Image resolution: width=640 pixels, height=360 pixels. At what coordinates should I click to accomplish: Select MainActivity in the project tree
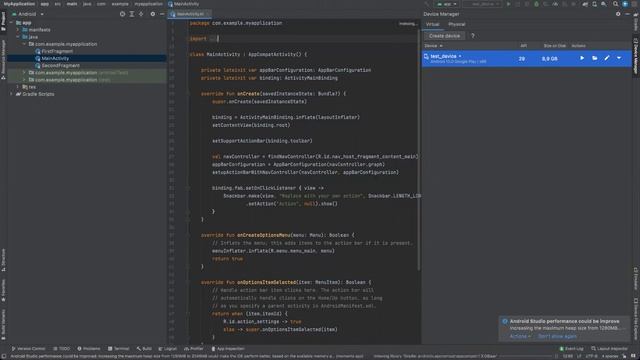pyautogui.click(x=52, y=58)
